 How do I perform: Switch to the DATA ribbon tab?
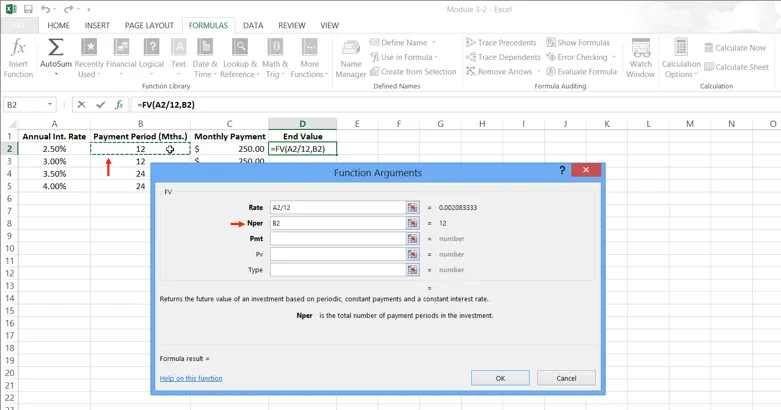tap(253, 26)
